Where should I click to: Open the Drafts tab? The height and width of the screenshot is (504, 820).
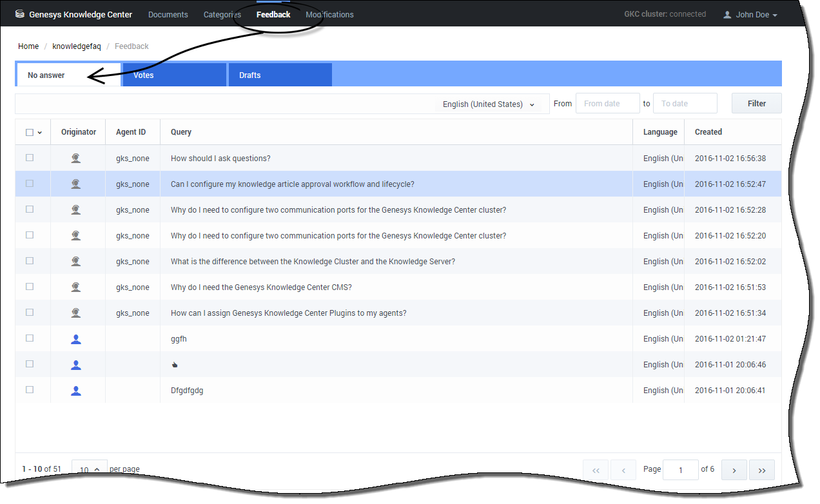pos(280,75)
